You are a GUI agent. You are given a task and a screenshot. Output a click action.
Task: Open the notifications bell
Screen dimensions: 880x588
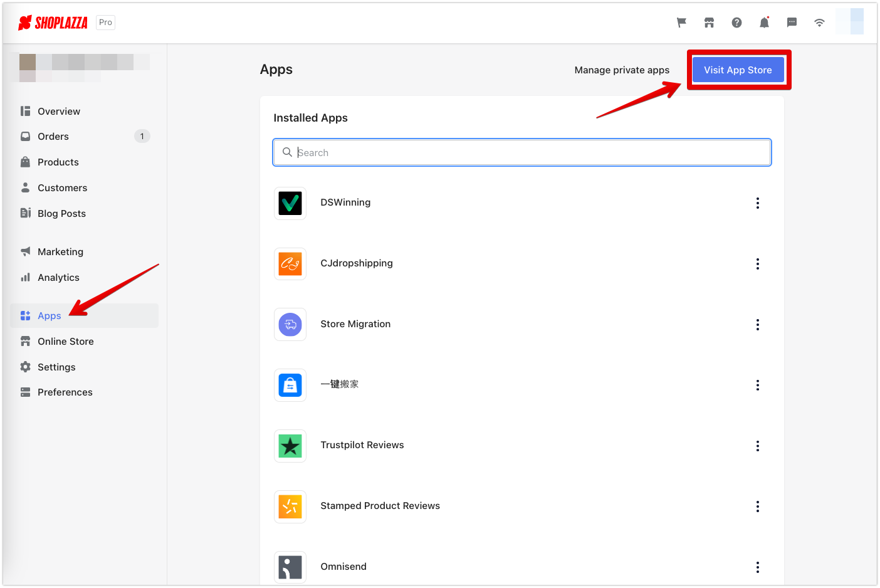pyautogui.click(x=764, y=23)
